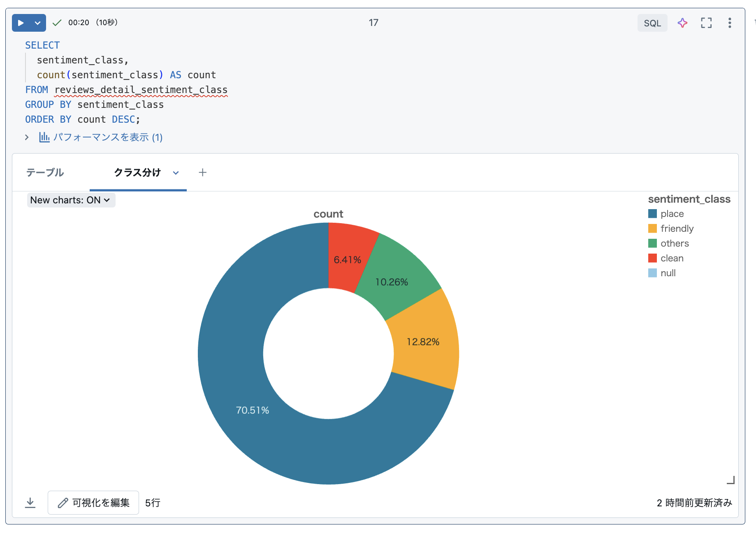Expand cell to fullscreen view
The image size is (756, 536).
(706, 23)
